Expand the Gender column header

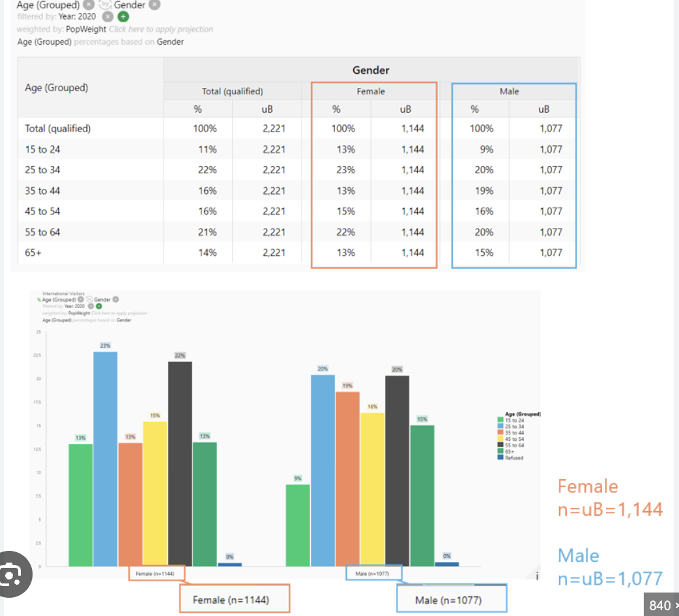click(x=371, y=70)
